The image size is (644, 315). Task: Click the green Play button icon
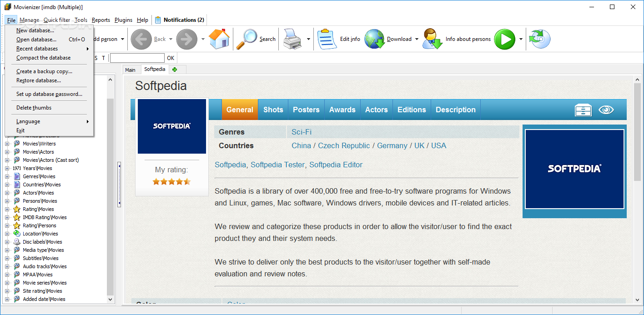(505, 39)
